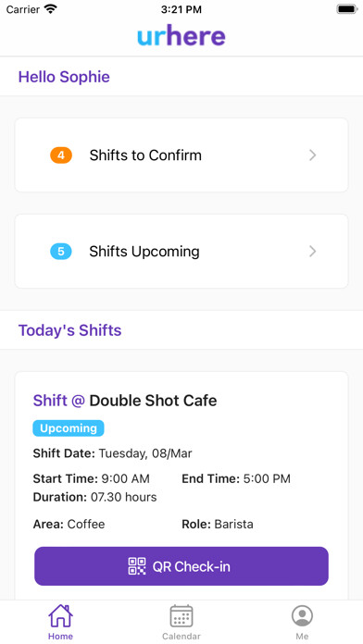363x644 pixels.
Task: Expand Shifts Upcoming chevron
Action: [313, 252]
